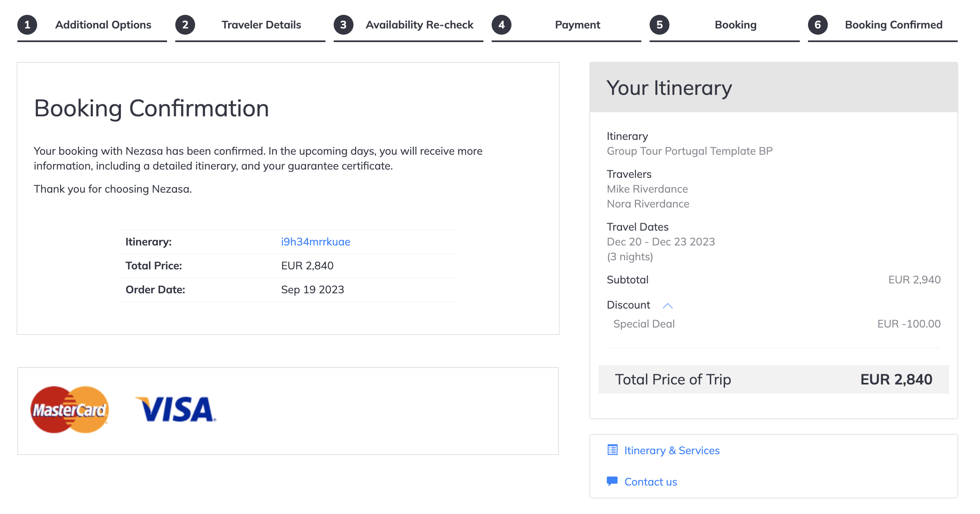The image size is (980, 514).
Task: Click the step 6 circle badge
Action: 817,25
